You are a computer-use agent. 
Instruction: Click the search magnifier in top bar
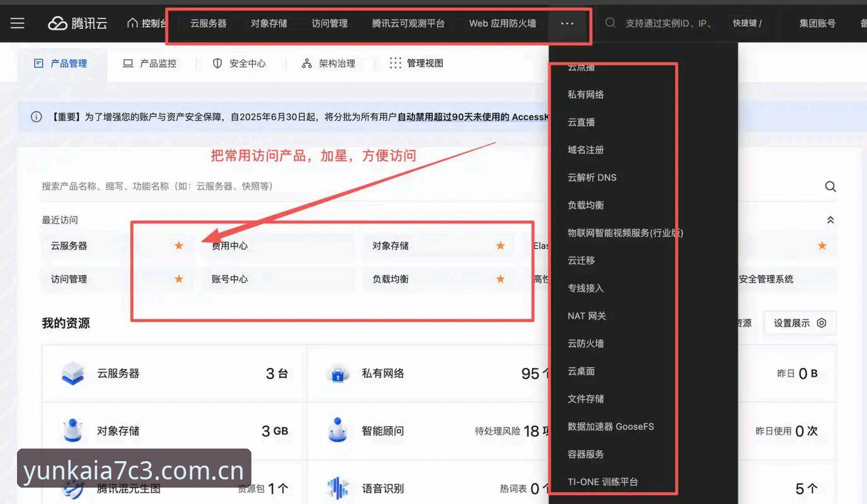[x=610, y=23]
